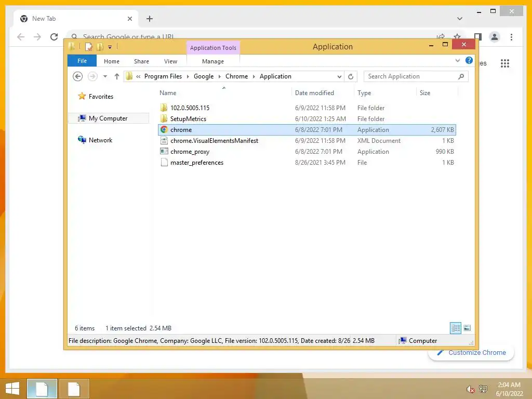
Task: Refresh the Application folder view
Action: coord(351,77)
